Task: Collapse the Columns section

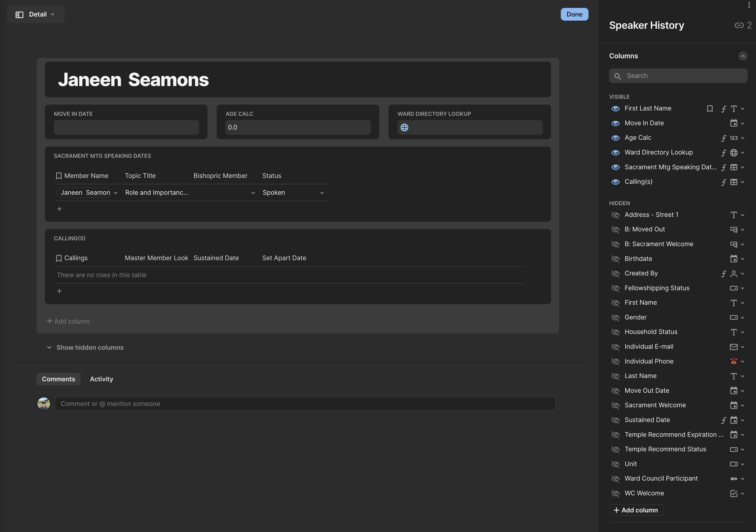Action: (x=743, y=56)
